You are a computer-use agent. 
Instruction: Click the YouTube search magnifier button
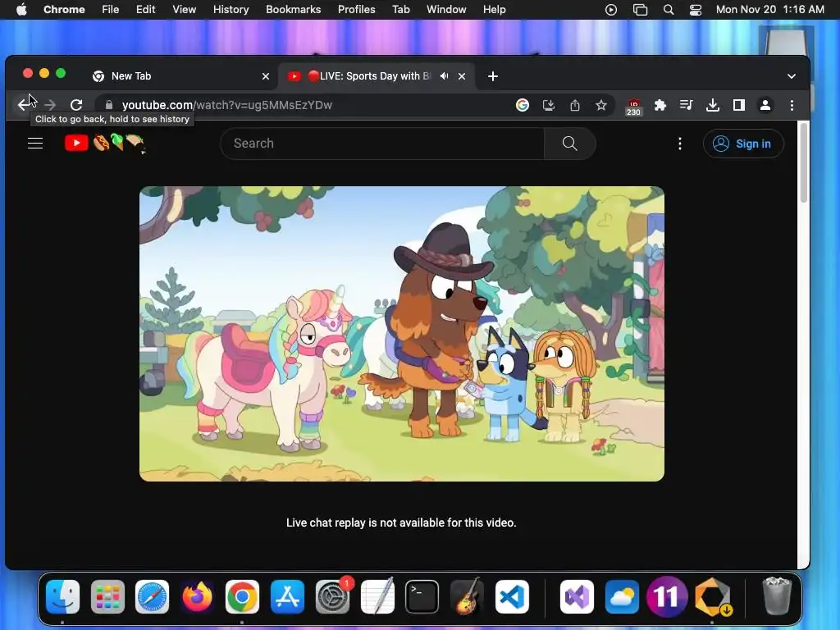click(570, 143)
